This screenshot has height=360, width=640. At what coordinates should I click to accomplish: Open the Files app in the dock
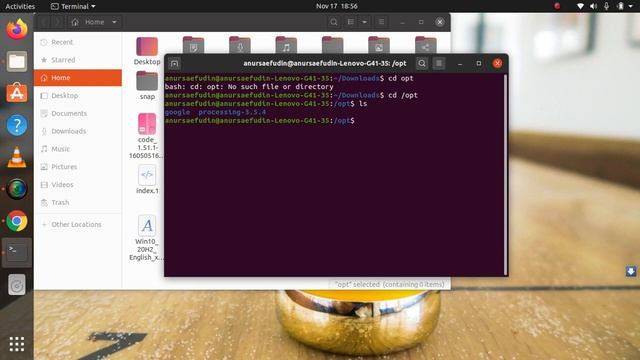(17, 61)
